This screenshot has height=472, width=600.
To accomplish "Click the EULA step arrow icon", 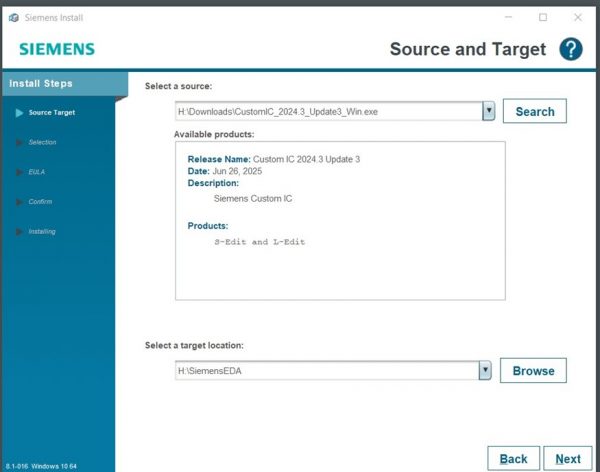I will click(19, 172).
